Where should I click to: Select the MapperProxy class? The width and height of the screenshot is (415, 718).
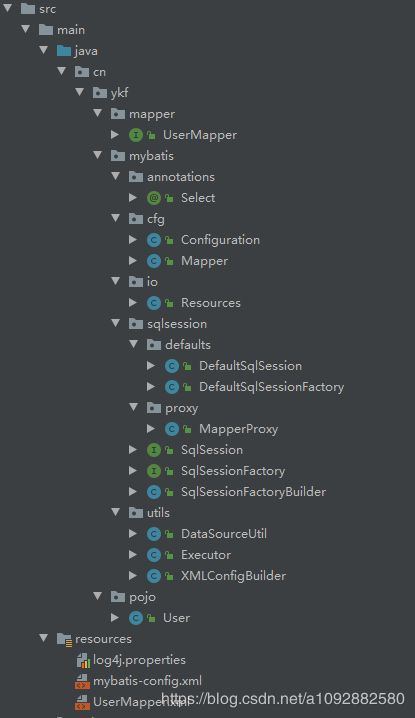tap(238, 429)
